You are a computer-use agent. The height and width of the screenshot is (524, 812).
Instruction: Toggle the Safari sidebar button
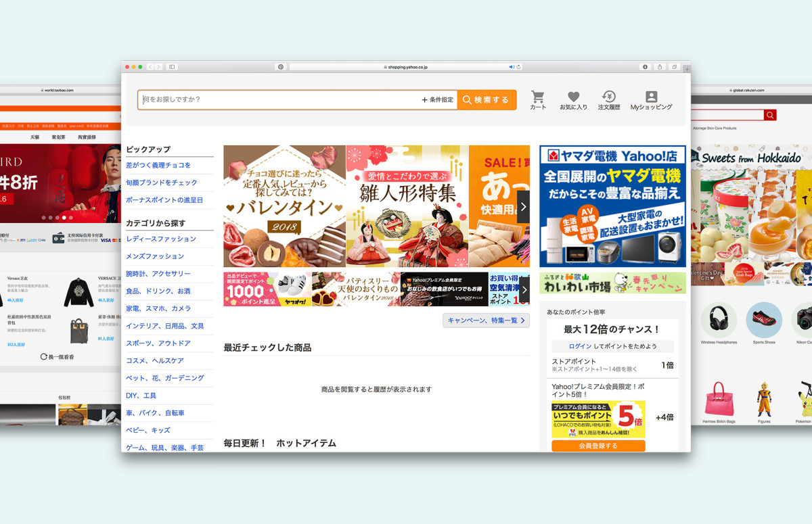point(172,67)
